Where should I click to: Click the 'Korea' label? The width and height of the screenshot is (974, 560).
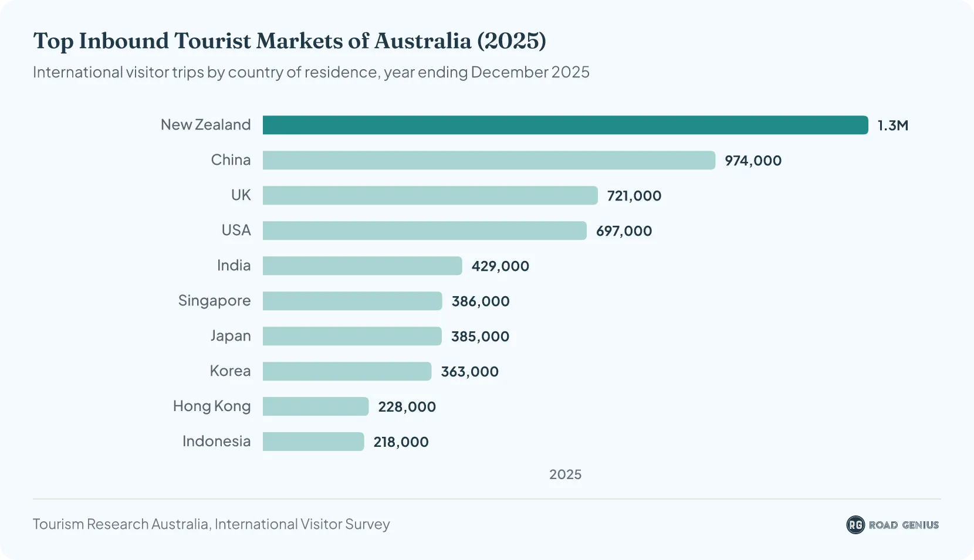click(230, 371)
